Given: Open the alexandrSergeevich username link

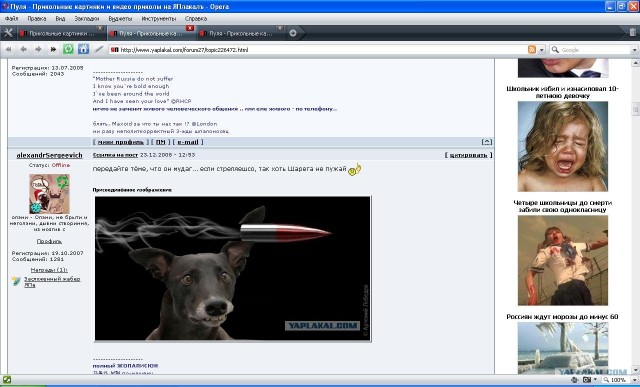Looking at the screenshot, I should coord(49,155).
